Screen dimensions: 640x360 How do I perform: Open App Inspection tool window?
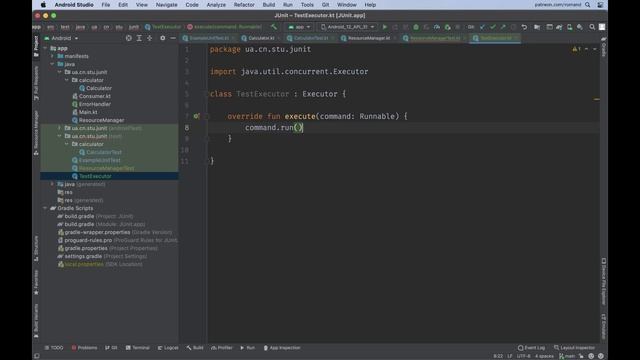click(282, 348)
